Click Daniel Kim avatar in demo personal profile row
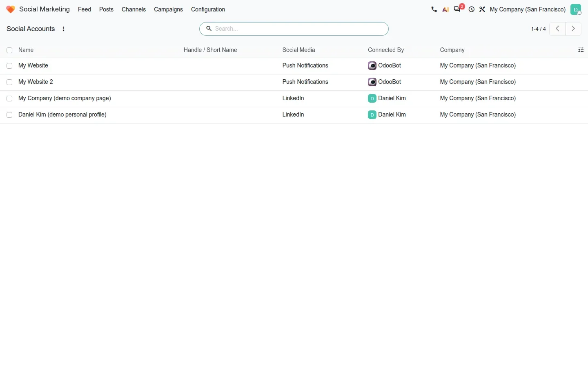 (372, 114)
